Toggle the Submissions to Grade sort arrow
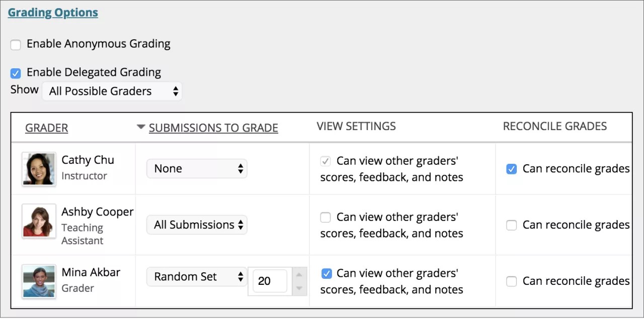Viewport: 644px width, 319px height. tap(140, 127)
